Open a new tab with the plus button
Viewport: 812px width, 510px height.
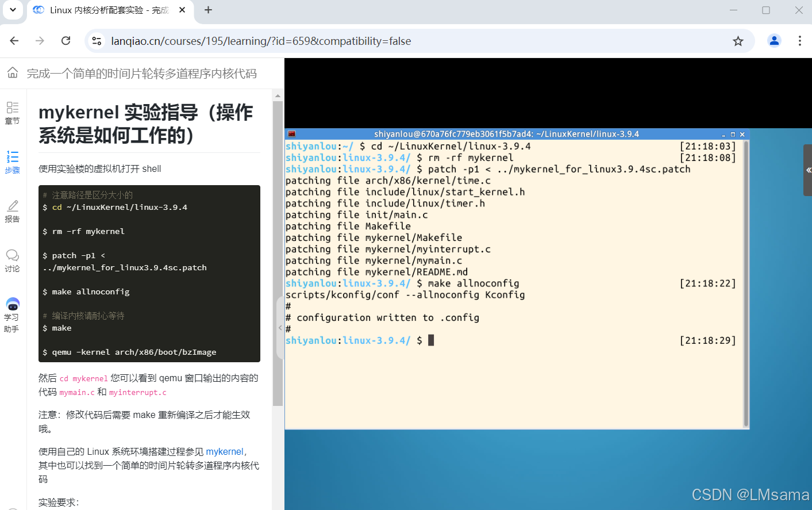point(207,10)
